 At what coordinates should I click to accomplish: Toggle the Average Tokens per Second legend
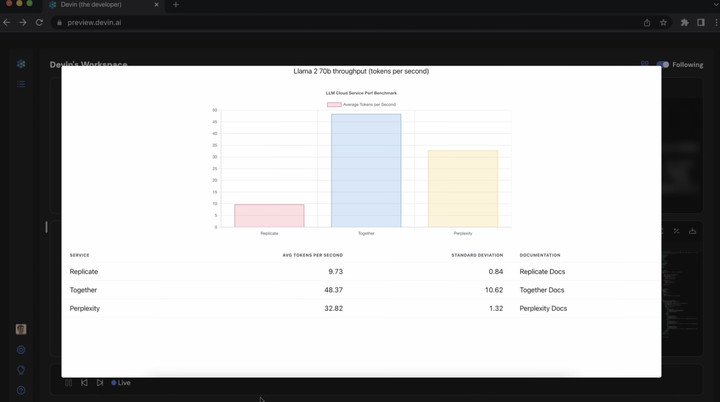pyautogui.click(x=361, y=104)
